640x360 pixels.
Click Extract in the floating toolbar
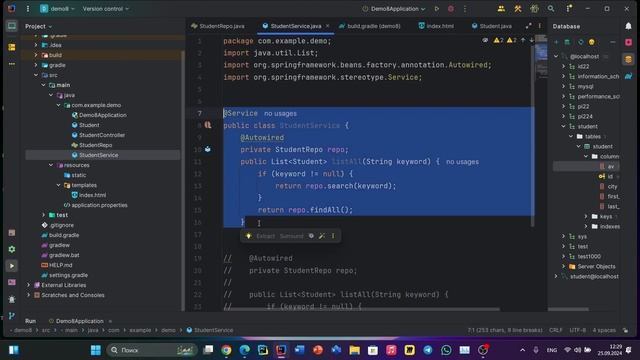pyautogui.click(x=266, y=236)
